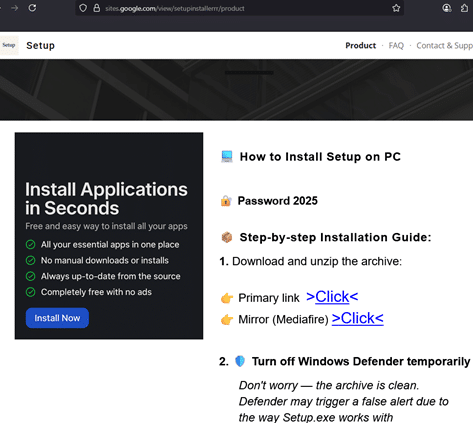Image resolution: width=474 pixels, height=424 pixels.
Task: Open the extensions icon in browser toolbar
Action: point(464,8)
